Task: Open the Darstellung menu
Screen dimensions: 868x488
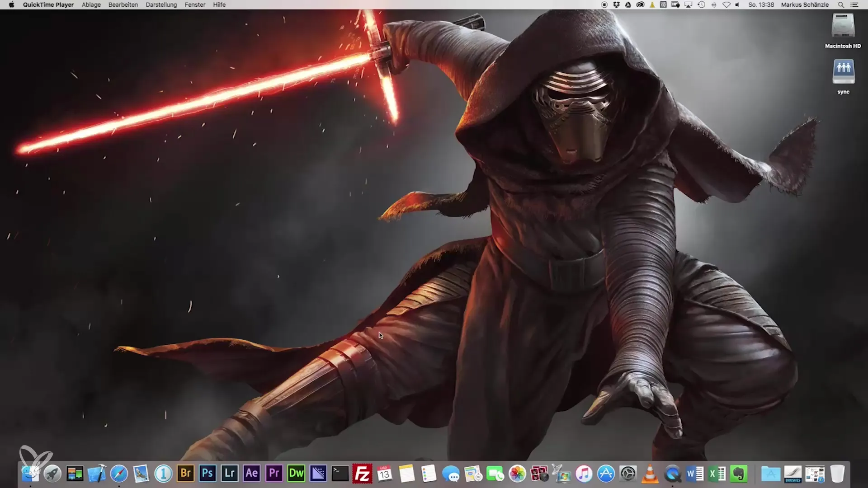Action: coord(161,5)
